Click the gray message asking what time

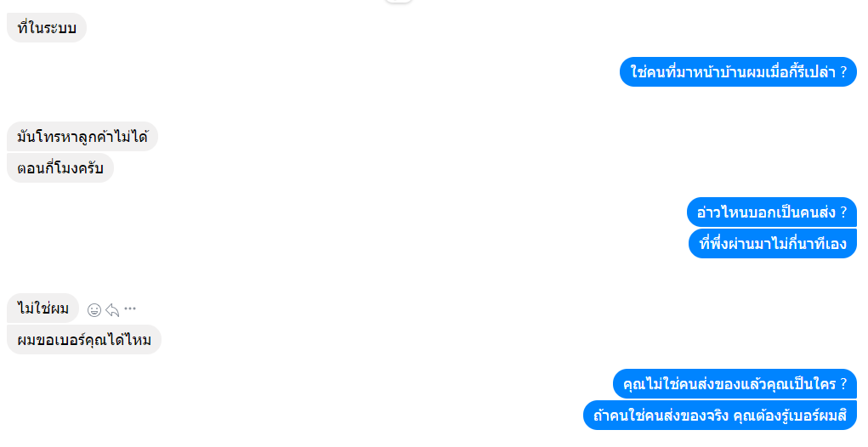(60, 168)
